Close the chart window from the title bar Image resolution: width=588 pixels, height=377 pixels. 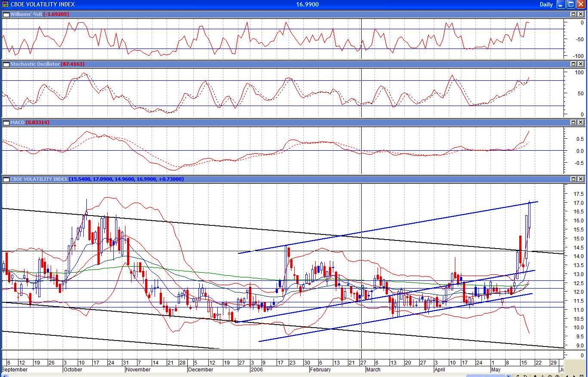coord(581,4)
